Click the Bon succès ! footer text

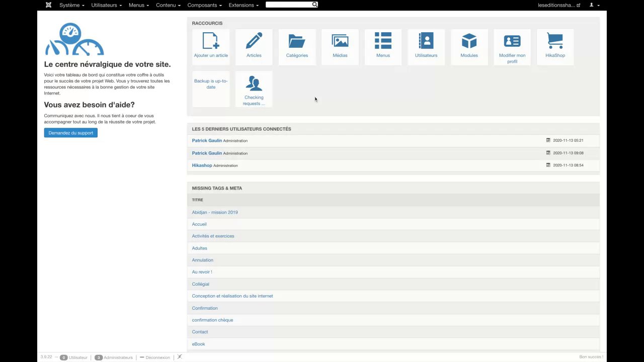click(591, 357)
